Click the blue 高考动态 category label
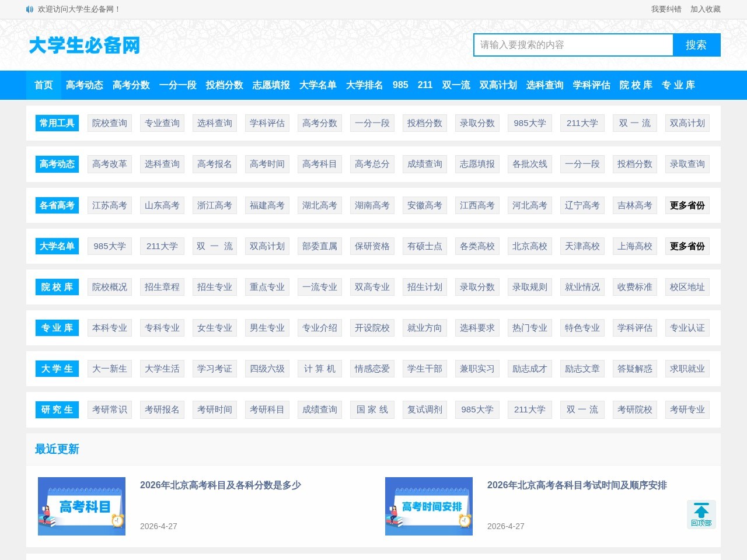Screen dimensions: 747x560 [x=57, y=164]
